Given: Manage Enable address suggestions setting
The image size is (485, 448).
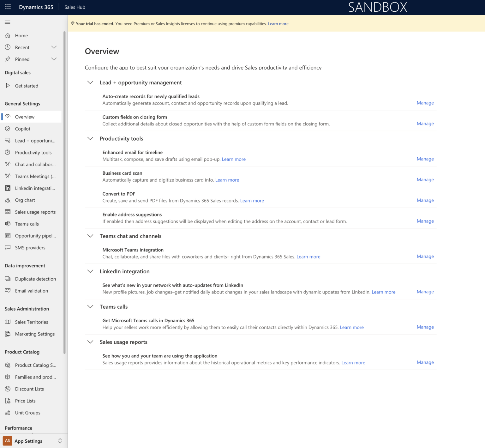Looking at the screenshot, I should click(425, 221).
